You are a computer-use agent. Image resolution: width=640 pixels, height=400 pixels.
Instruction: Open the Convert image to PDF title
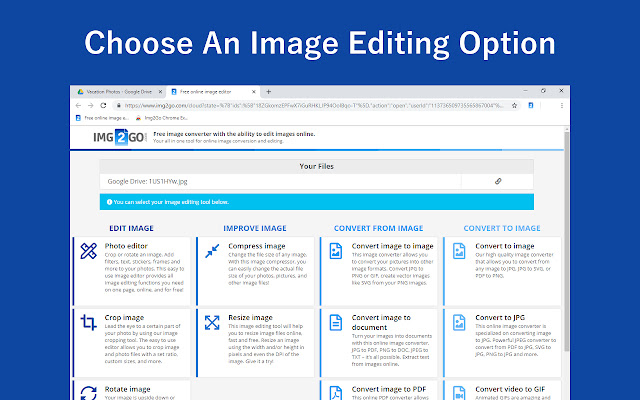coord(389,389)
